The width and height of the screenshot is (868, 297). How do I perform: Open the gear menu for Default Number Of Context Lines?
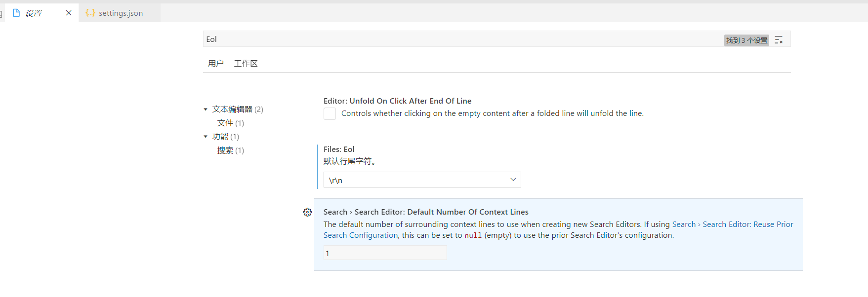[x=307, y=212]
